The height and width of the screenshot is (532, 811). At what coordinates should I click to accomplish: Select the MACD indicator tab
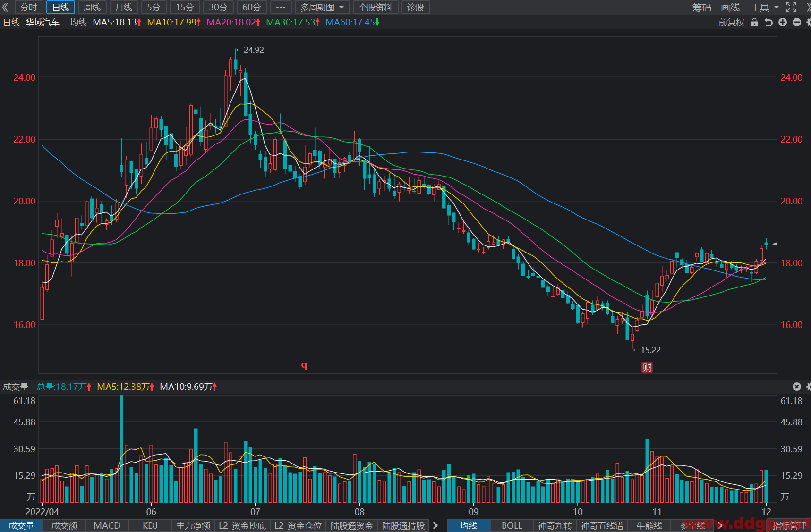(x=107, y=525)
